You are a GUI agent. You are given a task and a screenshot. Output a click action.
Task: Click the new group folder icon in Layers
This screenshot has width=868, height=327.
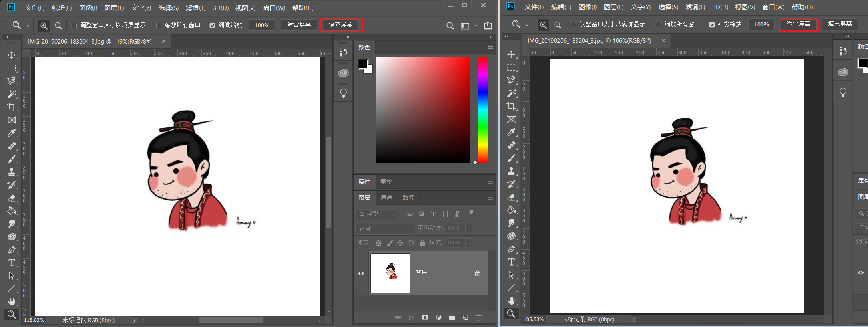(452, 317)
